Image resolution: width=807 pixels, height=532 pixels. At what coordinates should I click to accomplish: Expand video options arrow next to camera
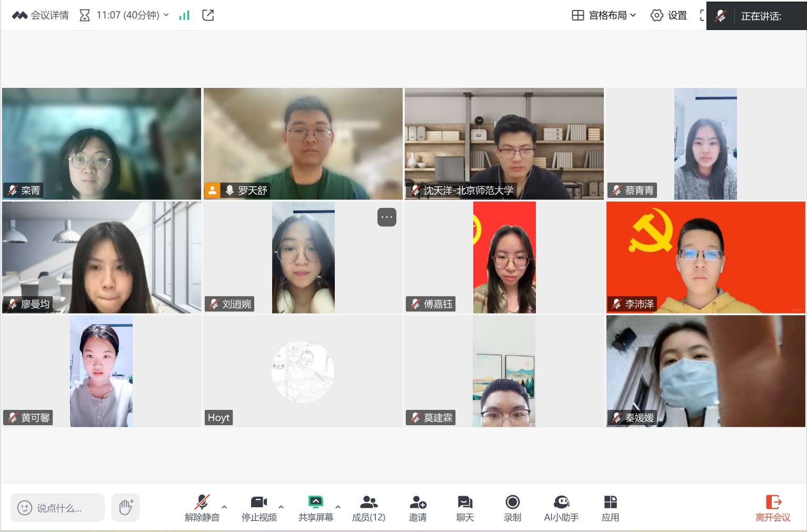pyautogui.click(x=281, y=507)
